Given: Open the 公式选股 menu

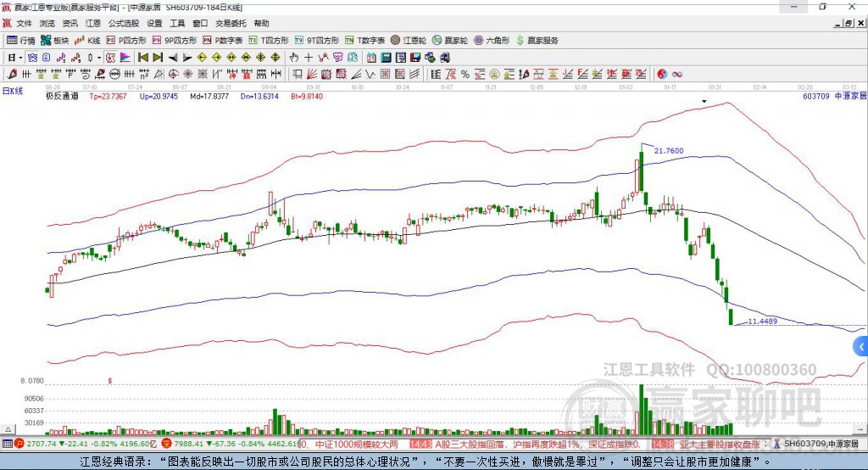Looking at the screenshot, I should tap(124, 23).
